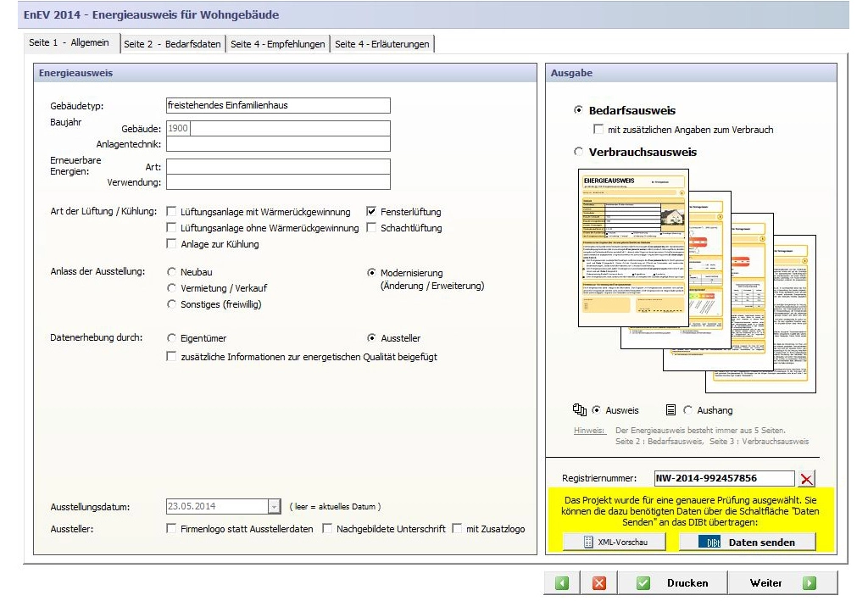
Task: Click the Hinweis link
Action: (588, 431)
